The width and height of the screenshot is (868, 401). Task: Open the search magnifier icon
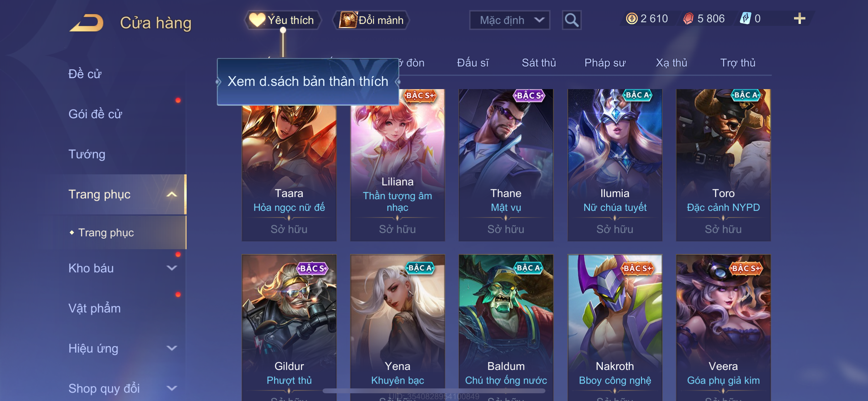[x=572, y=20]
